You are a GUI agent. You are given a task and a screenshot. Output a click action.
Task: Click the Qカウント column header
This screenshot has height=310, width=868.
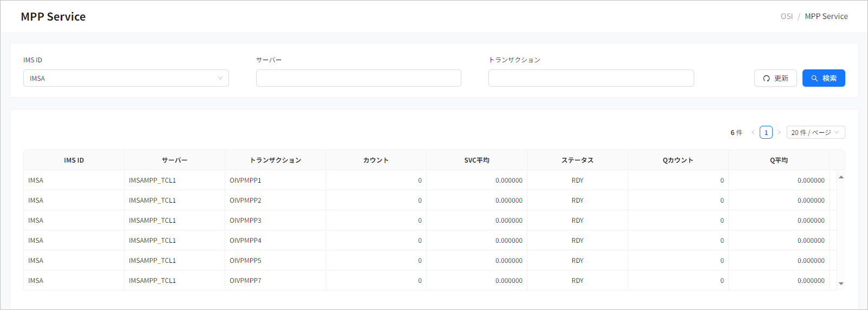678,160
